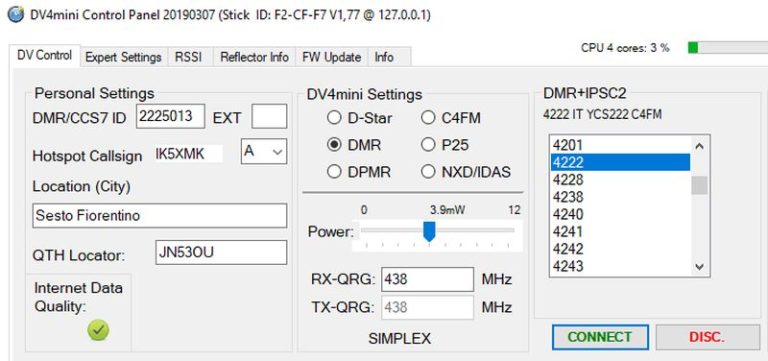Select reflector 4222 in the list
This screenshot has width=768, height=361.
(x=620, y=162)
